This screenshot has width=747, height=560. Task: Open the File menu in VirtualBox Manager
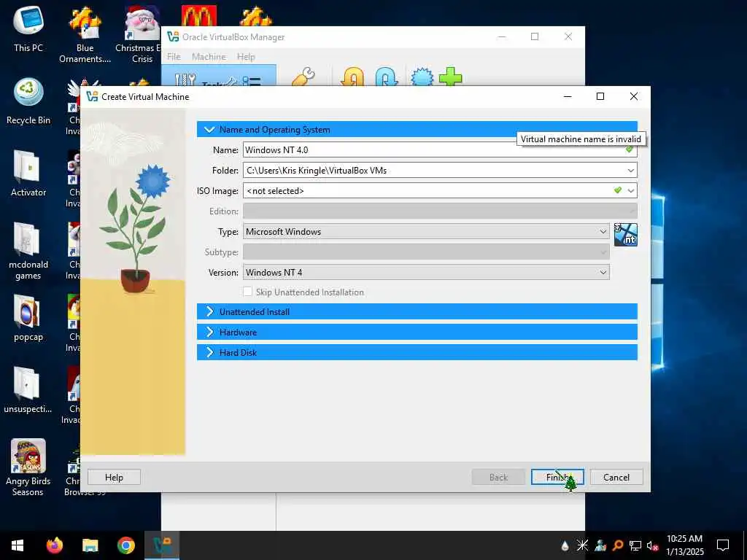pyautogui.click(x=174, y=57)
